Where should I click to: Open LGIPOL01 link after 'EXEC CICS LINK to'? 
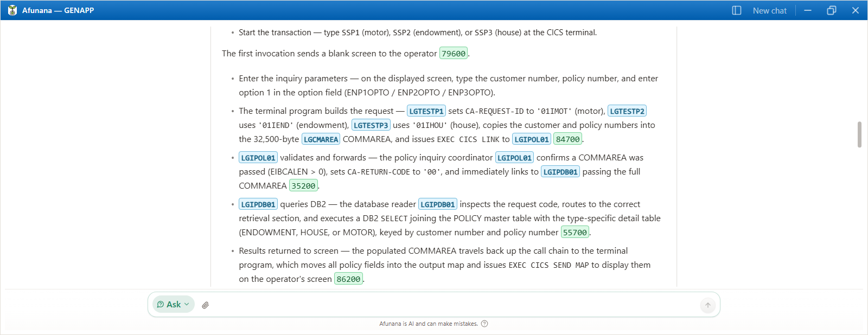pyautogui.click(x=532, y=139)
